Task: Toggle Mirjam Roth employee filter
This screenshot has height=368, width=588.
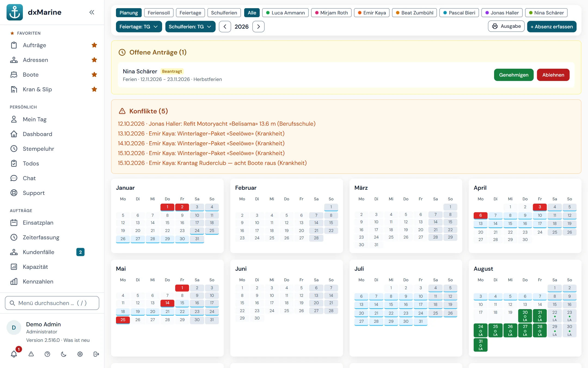Action: coord(331,13)
